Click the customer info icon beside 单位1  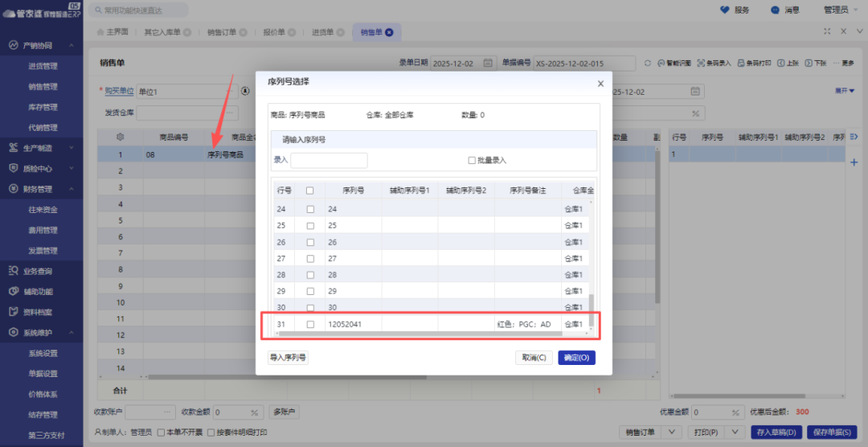245,91
